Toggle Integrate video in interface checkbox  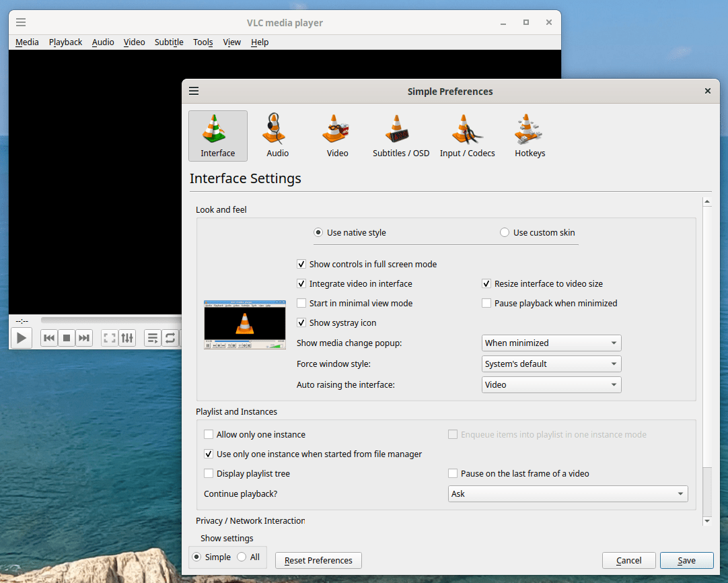click(355, 283)
